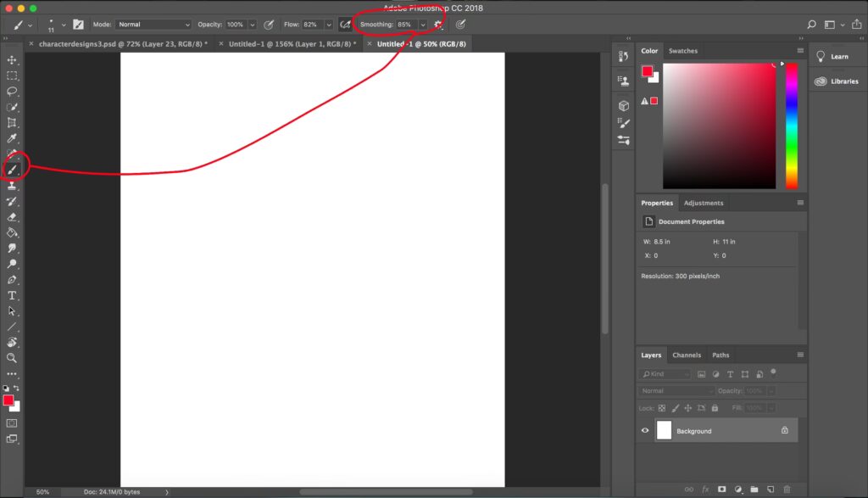The image size is (868, 498).
Task: Open the blending Mode dropdown
Action: point(153,25)
